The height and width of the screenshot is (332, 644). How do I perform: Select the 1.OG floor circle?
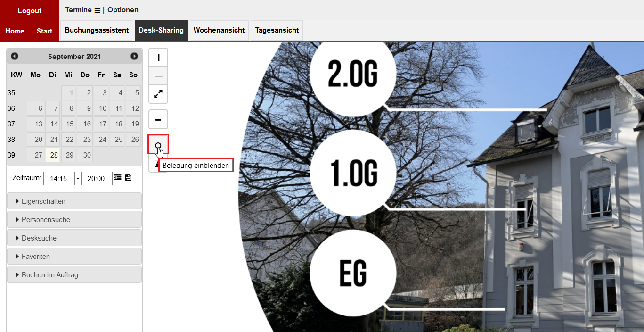click(352, 173)
